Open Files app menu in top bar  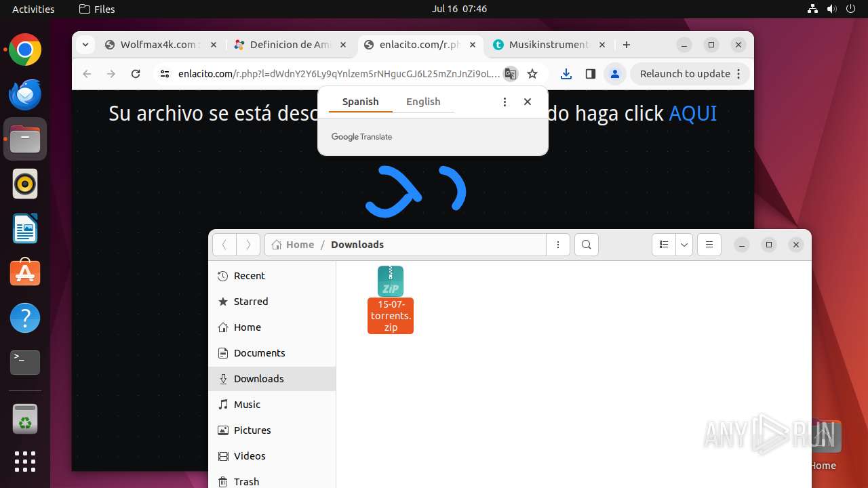point(97,9)
